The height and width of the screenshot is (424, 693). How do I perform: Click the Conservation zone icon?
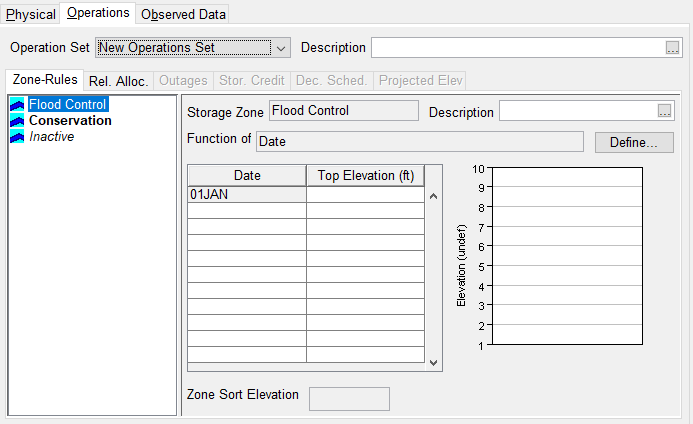[x=17, y=120]
